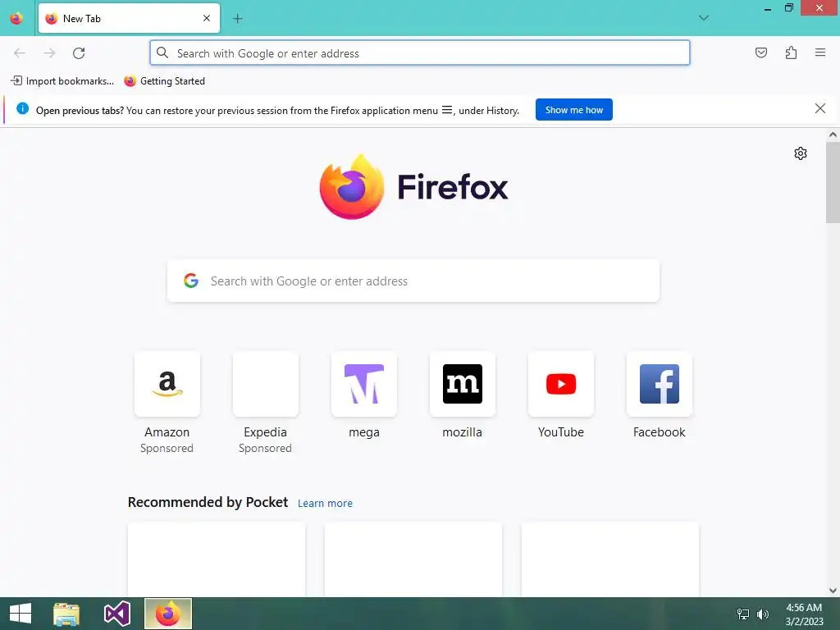The height and width of the screenshot is (630, 840).
Task: Click Import bookmarks in bookmarks toolbar
Action: pyautogui.click(x=62, y=81)
